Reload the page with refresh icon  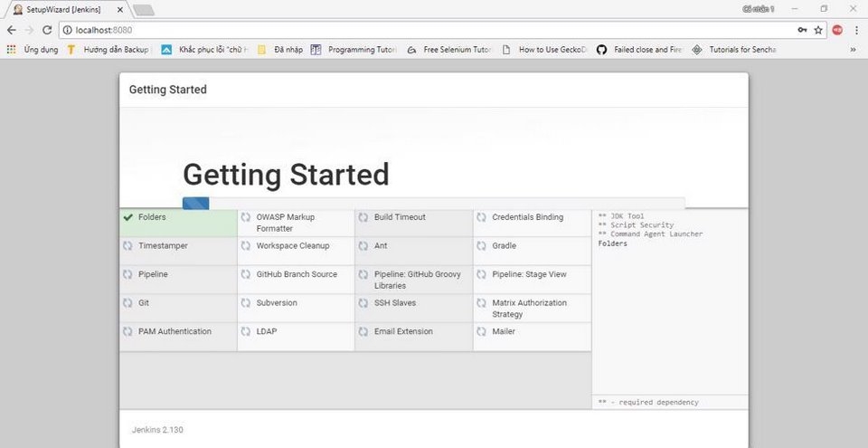click(47, 30)
